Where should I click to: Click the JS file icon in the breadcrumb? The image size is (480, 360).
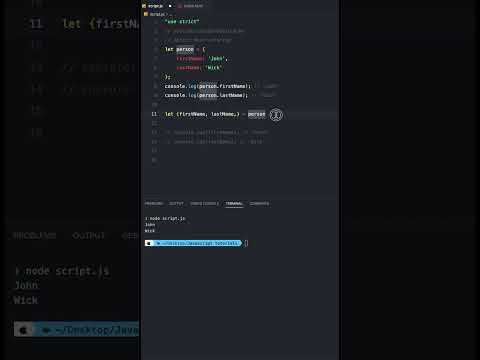146,14
